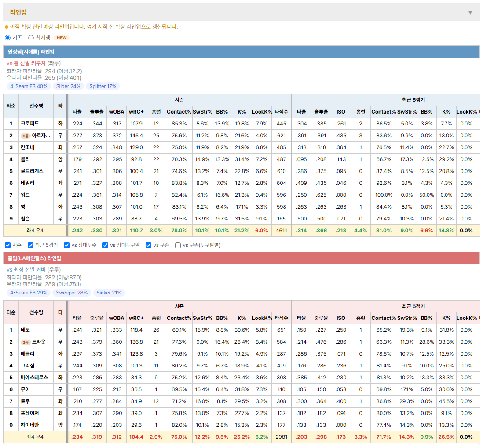Click player name 네토
483x448 pixels.
(25, 330)
